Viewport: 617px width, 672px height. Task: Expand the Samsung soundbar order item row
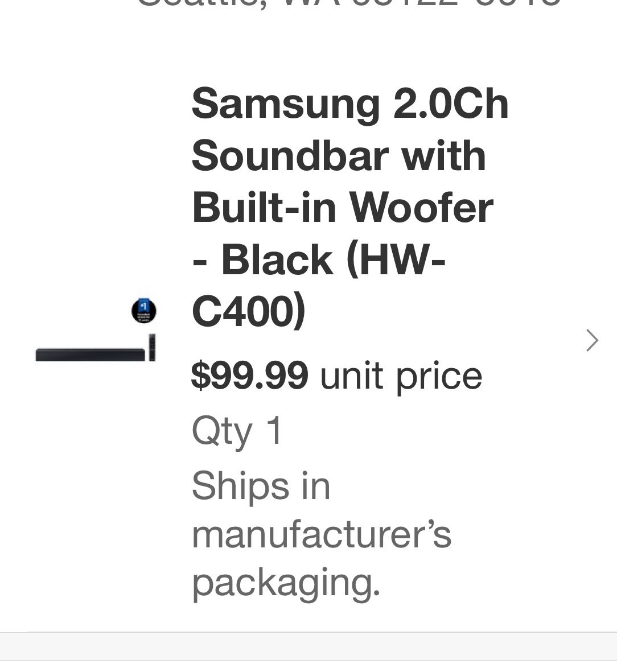click(342, 341)
